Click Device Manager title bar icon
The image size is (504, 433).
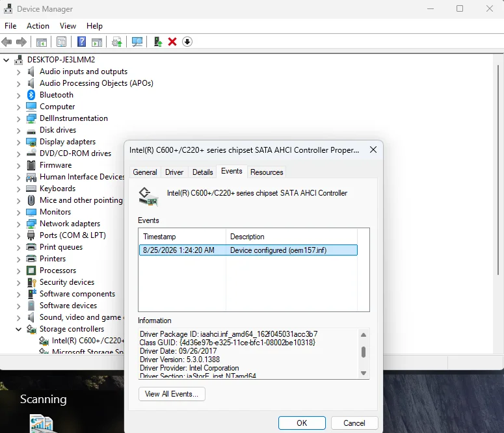coord(8,8)
